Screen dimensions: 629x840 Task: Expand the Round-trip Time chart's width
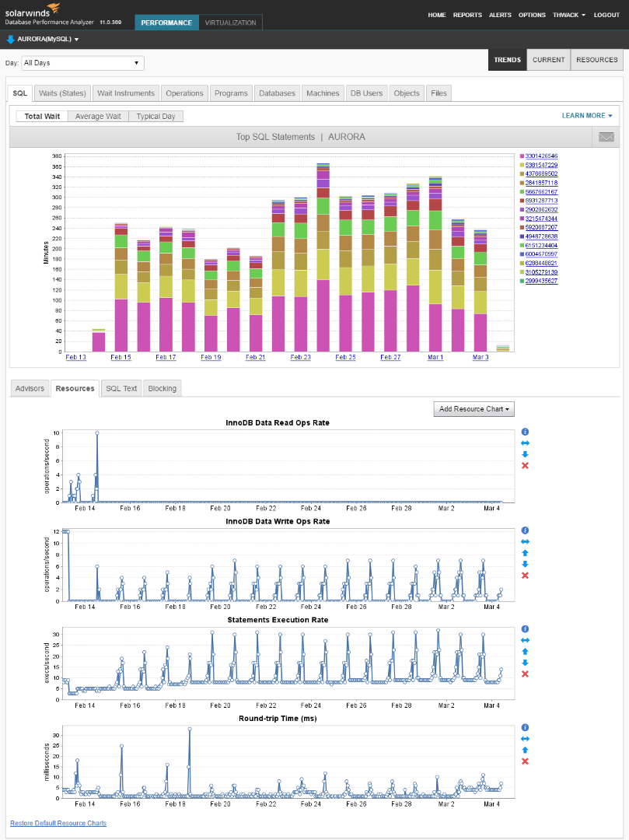(525, 739)
